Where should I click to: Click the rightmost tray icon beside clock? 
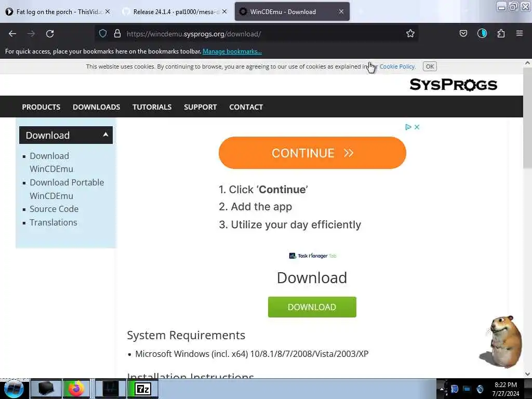(480, 389)
